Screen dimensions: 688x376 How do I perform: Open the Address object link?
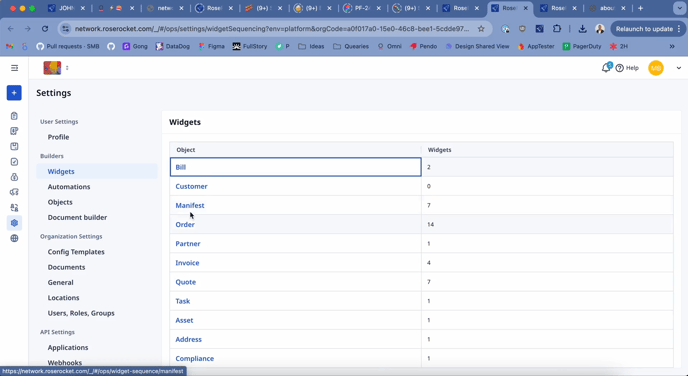click(189, 339)
